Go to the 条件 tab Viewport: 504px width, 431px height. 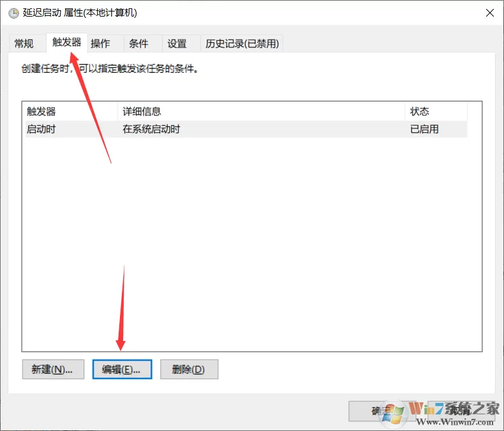click(x=138, y=43)
